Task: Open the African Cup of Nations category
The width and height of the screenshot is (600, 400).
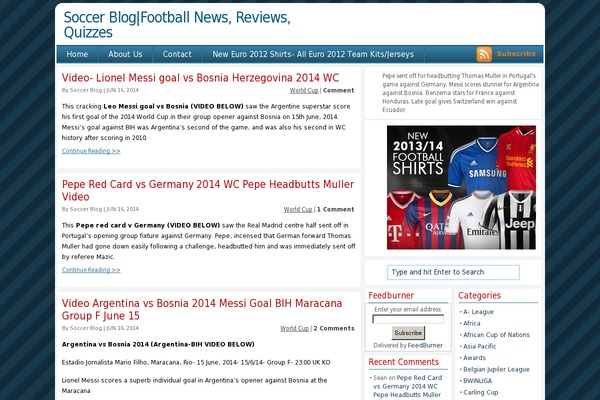Action: 496,335
